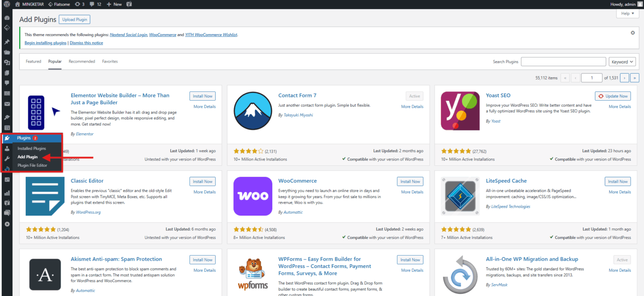Open the Howdy, admin user menu

tap(620, 4)
